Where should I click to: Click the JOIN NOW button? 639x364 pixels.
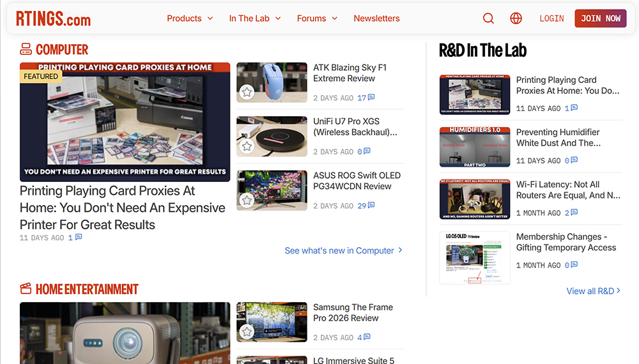601,19
